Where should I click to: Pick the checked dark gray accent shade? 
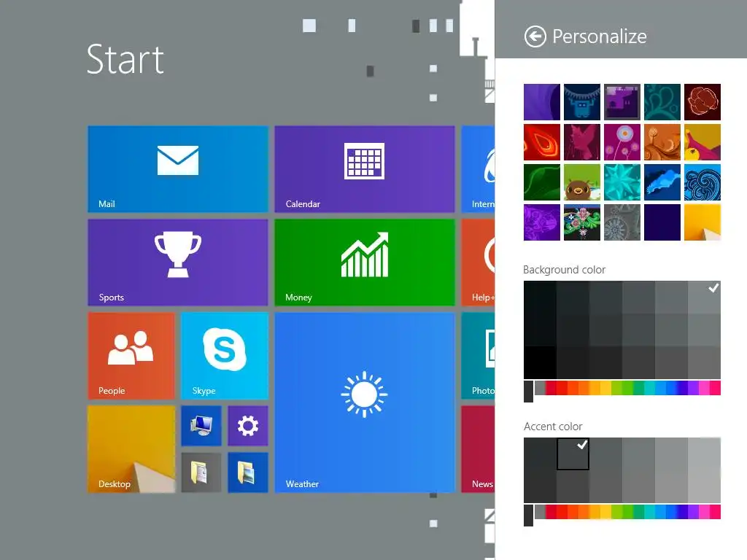[x=573, y=454]
